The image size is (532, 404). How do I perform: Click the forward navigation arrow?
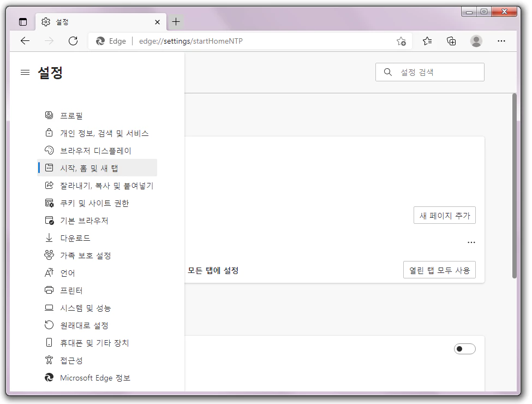(x=49, y=41)
